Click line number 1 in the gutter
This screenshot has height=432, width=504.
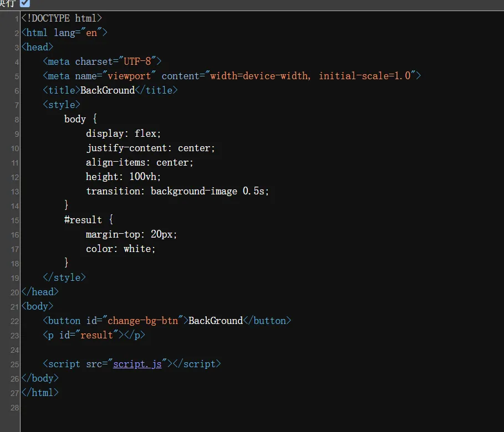pyautogui.click(x=17, y=19)
